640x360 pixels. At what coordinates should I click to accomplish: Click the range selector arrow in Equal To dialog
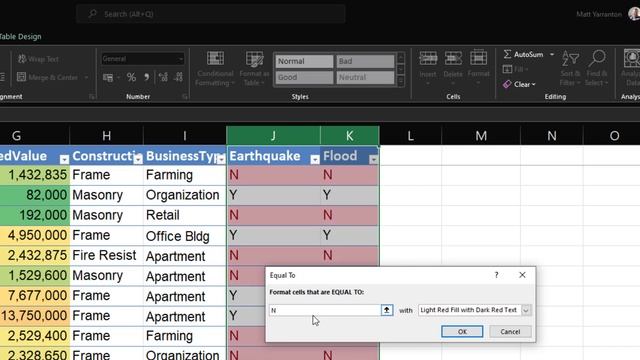[387, 310]
